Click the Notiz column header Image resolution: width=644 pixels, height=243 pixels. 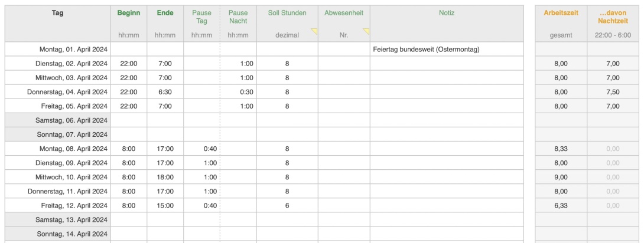pos(446,12)
